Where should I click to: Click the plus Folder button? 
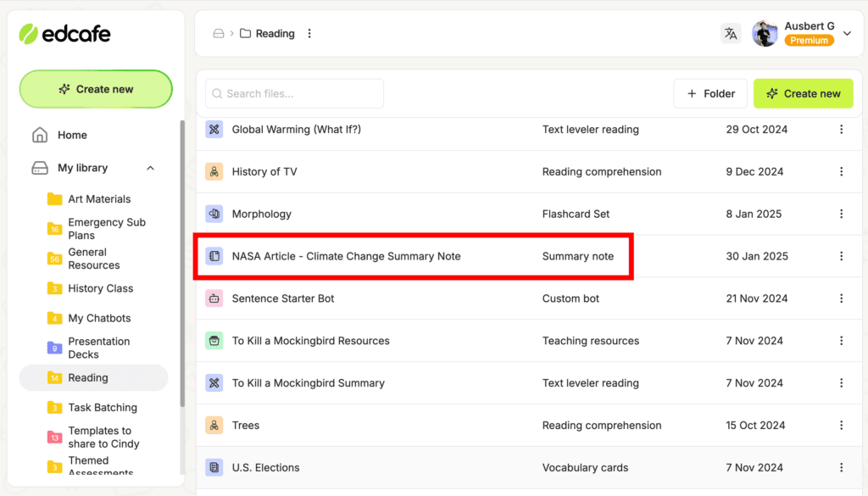[x=710, y=93]
